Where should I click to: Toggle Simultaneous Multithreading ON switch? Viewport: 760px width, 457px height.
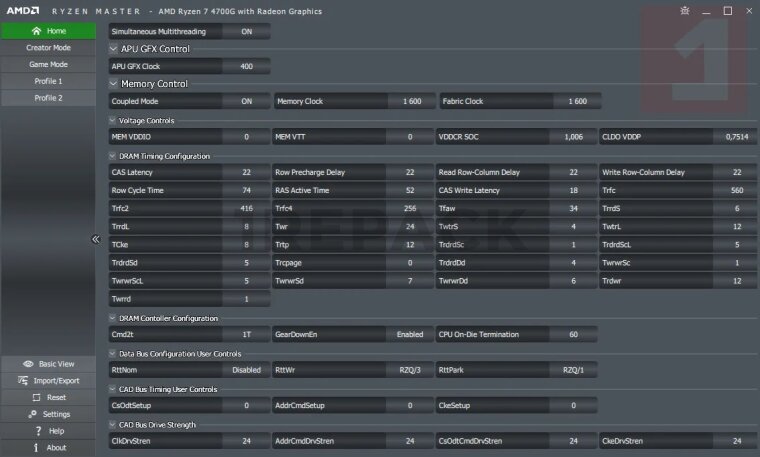tap(246, 31)
